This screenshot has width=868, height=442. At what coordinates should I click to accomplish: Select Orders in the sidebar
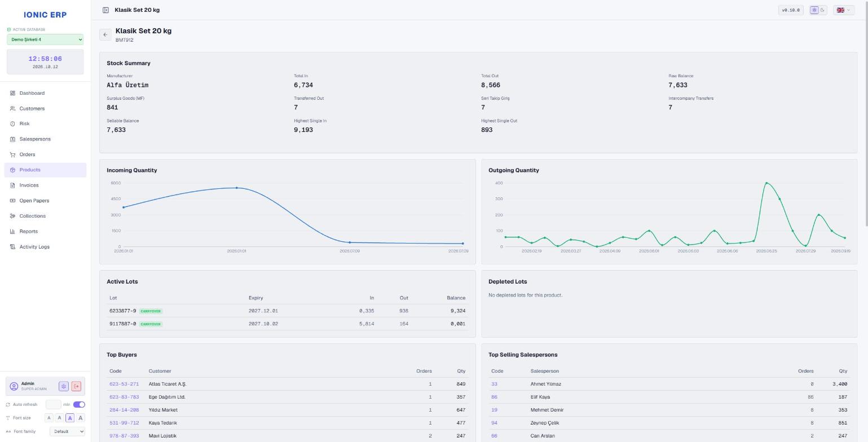point(45,154)
